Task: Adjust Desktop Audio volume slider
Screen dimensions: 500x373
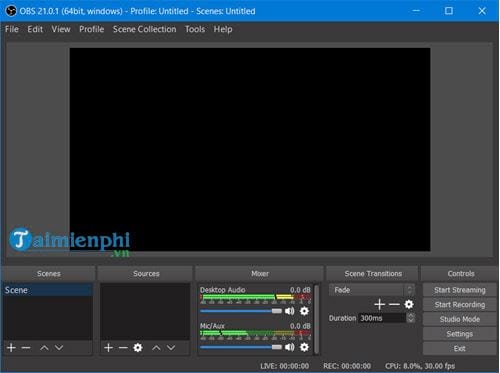Action: pyautogui.click(x=241, y=311)
